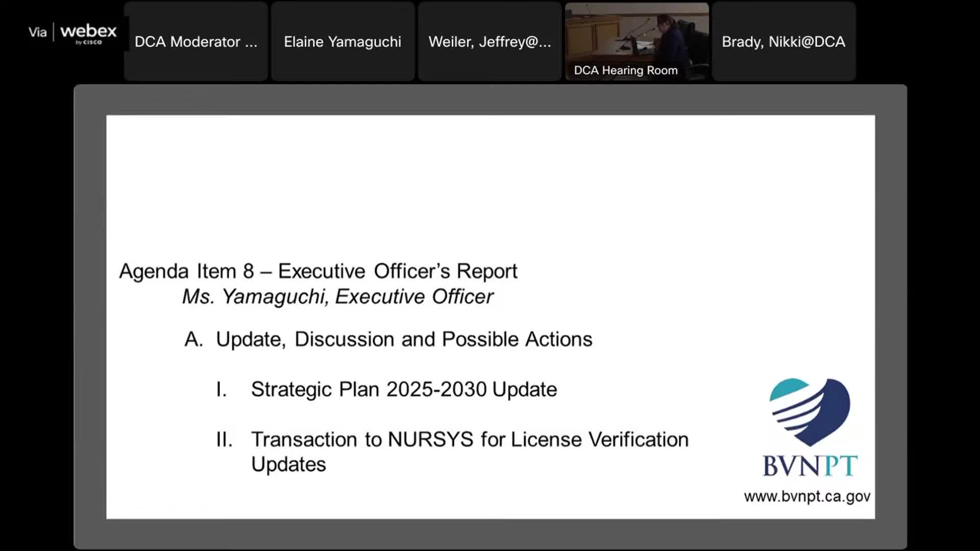The image size is (980, 551).
Task: Click the DCA Hearing Room name label
Action: [626, 70]
